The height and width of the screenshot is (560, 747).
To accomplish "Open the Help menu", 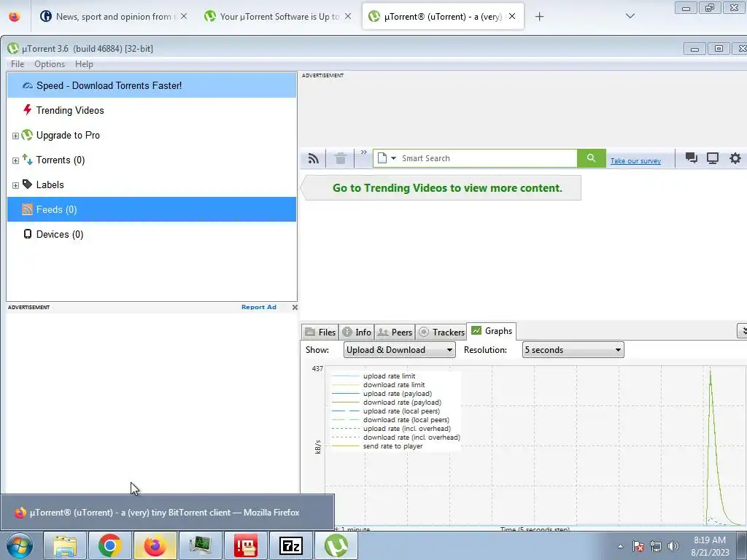I will point(84,64).
